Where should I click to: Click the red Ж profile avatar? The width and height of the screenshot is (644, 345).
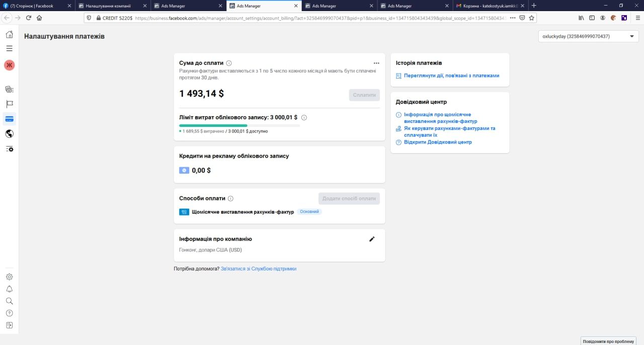click(x=9, y=65)
